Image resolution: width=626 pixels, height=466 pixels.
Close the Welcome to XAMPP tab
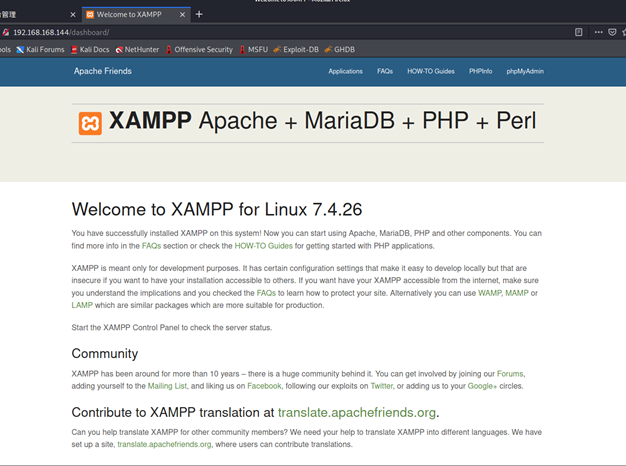(182, 15)
